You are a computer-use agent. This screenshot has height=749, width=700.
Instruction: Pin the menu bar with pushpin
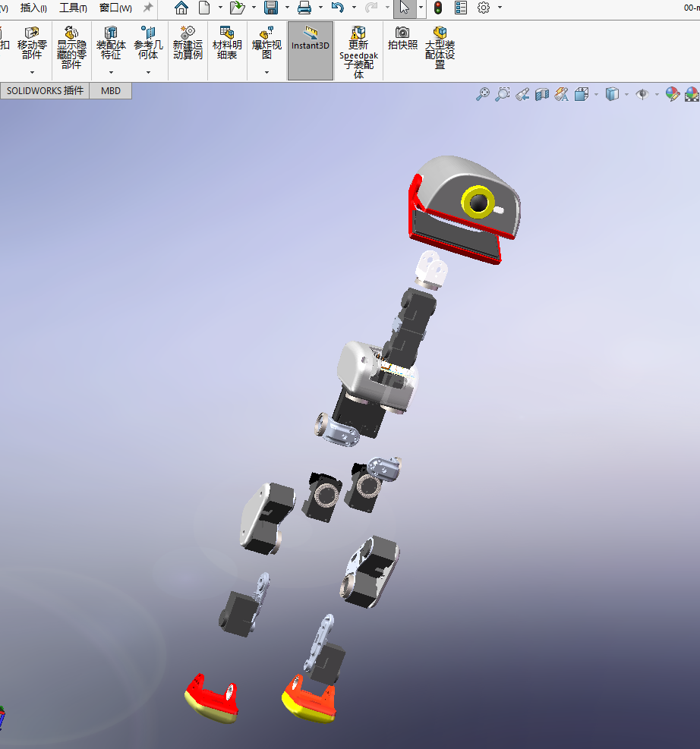coord(148,8)
